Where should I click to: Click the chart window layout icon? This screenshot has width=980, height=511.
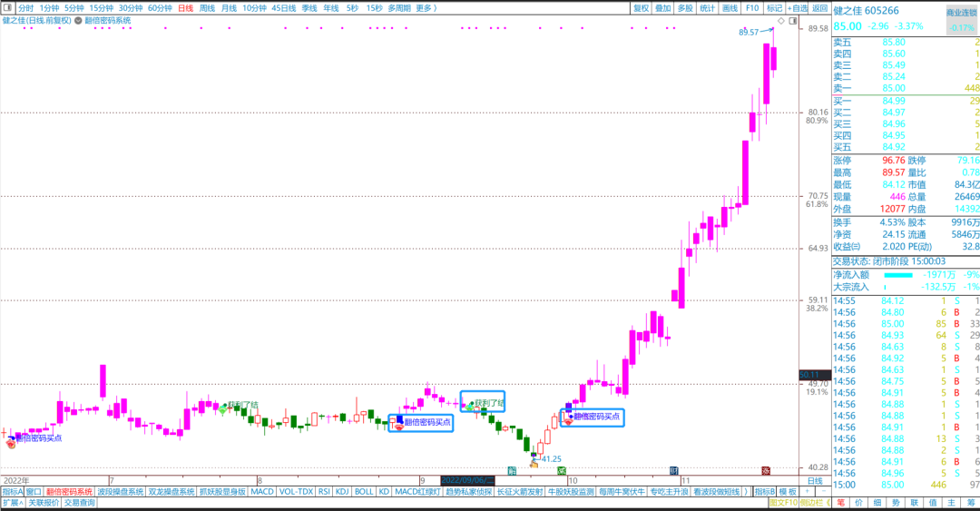[792, 21]
